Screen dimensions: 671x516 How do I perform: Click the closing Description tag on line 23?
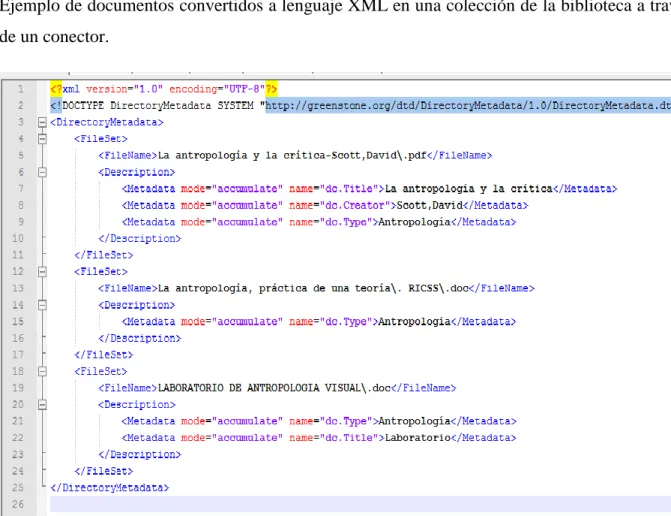140,454
